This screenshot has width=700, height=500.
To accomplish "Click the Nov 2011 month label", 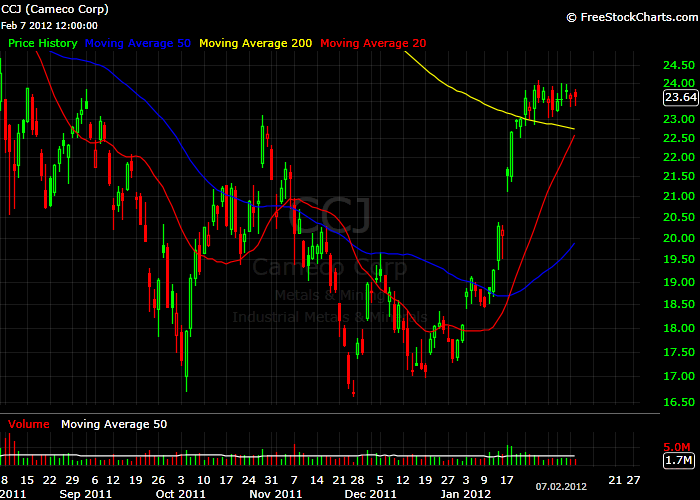I will [275, 494].
